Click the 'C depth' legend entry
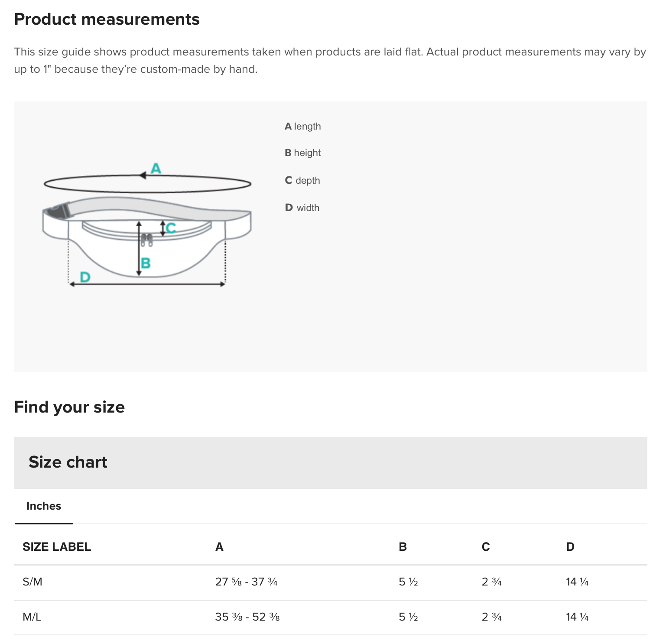The image size is (656, 644). click(x=302, y=180)
